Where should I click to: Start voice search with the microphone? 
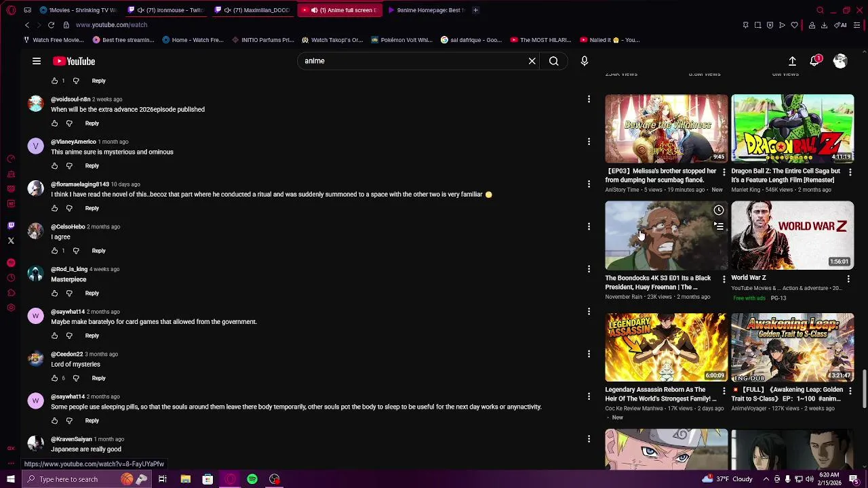pos(585,61)
